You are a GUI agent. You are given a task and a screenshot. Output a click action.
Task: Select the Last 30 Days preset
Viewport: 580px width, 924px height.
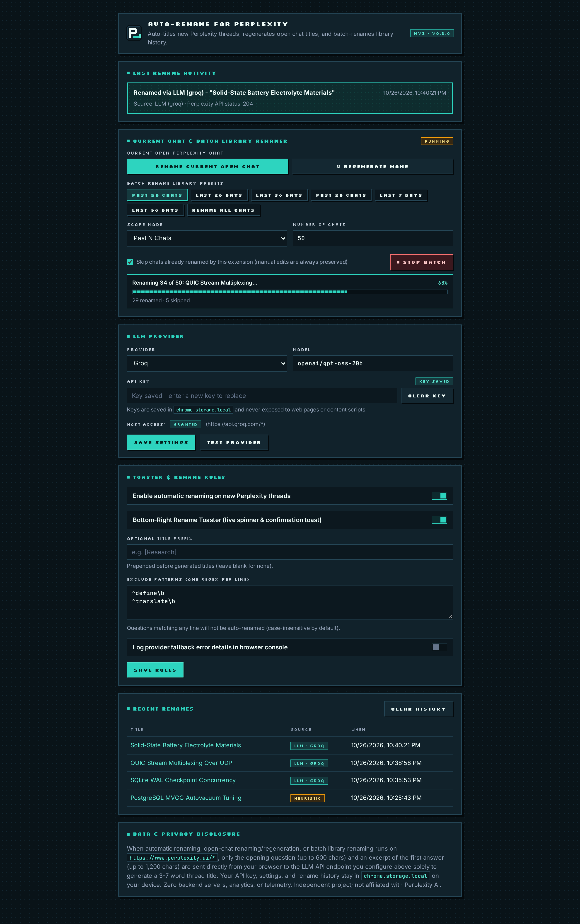[279, 195]
